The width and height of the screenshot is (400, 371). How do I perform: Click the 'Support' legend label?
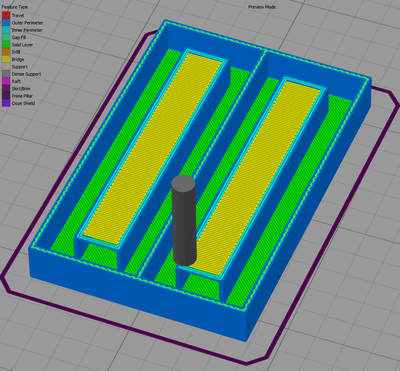[x=20, y=67]
